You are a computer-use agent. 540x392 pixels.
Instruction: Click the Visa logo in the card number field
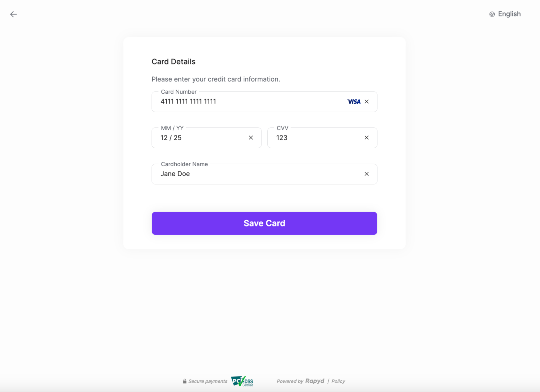point(354,102)
